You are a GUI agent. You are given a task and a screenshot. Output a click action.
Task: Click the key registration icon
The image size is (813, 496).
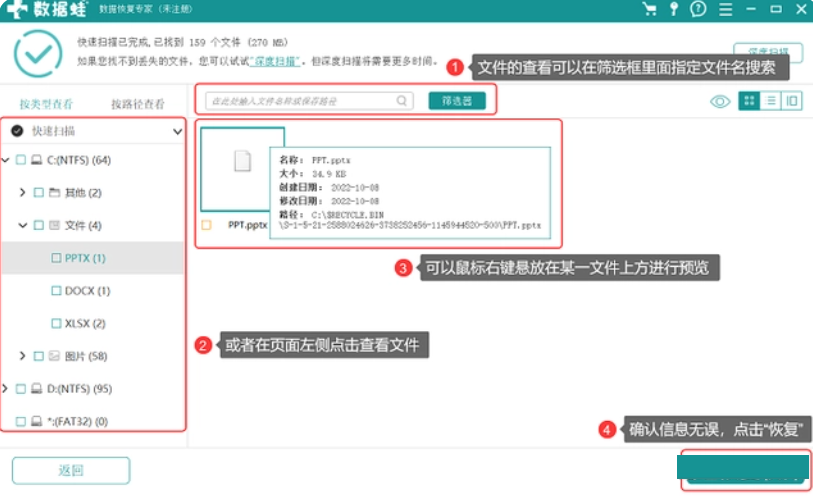coord(674,9)
